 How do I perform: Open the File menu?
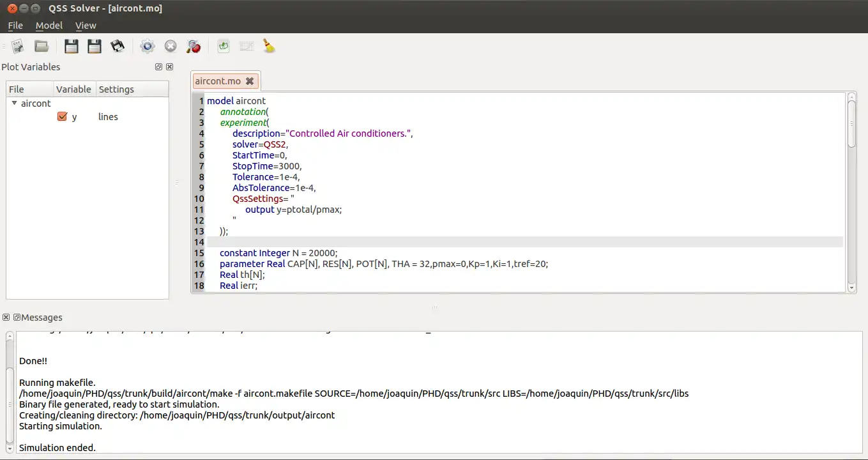click(15, 26)
